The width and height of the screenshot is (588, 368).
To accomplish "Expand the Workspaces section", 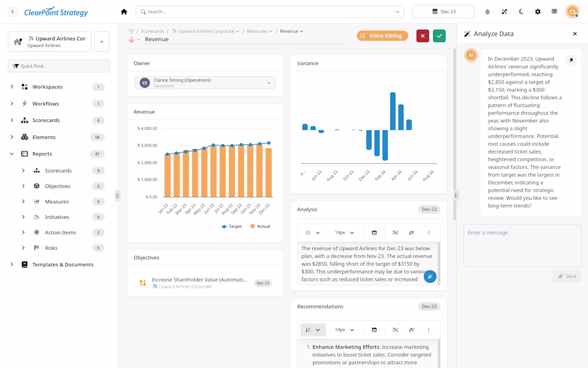I will [12, 87].
